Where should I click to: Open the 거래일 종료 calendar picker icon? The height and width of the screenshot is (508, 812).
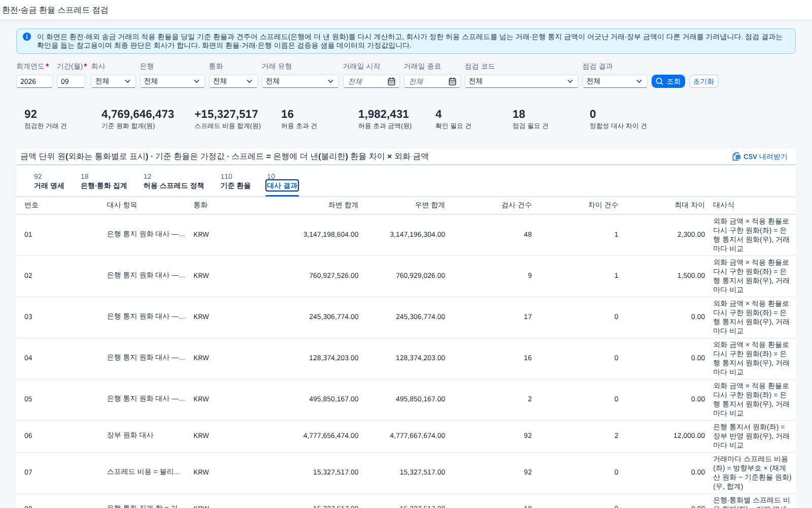[x=452, y=81]
